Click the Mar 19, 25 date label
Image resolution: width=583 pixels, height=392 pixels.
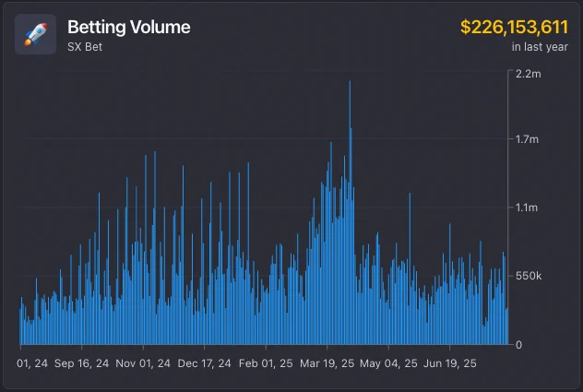[x=327, y=363]
